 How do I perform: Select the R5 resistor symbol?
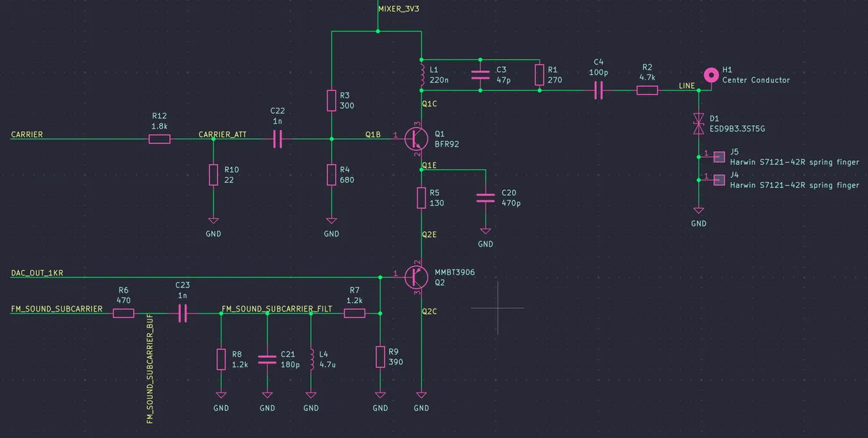pos(422,198)
